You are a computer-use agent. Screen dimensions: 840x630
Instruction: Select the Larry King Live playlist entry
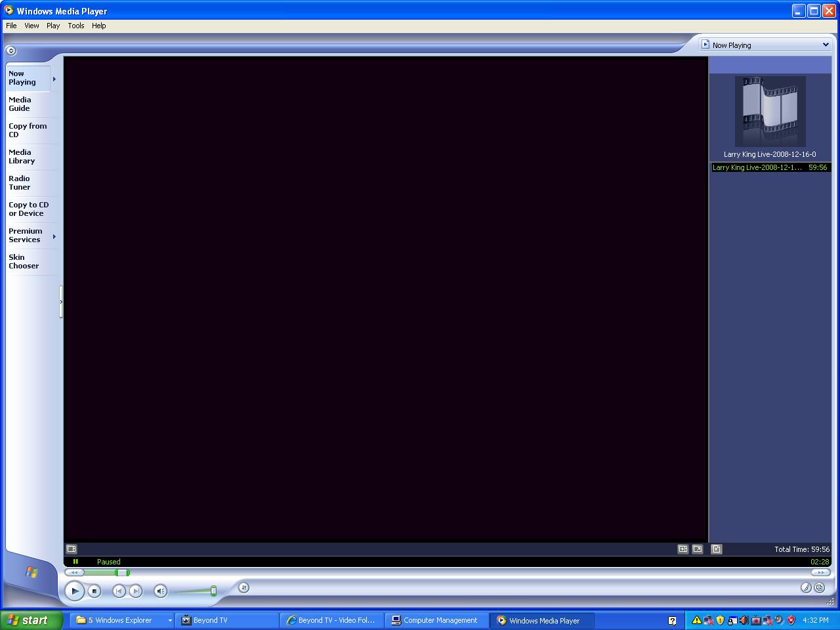pos(770,167)
